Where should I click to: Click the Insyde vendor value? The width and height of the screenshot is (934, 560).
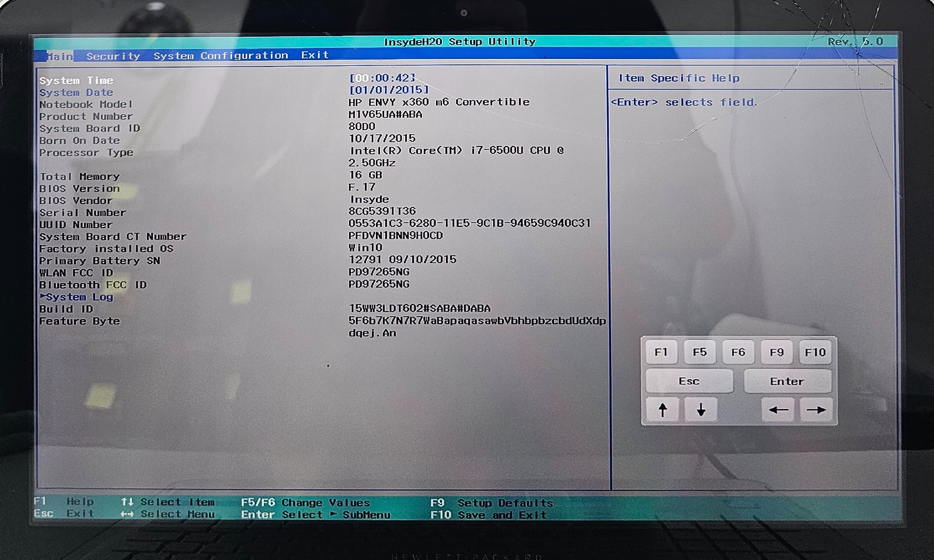tap(369, 199)
